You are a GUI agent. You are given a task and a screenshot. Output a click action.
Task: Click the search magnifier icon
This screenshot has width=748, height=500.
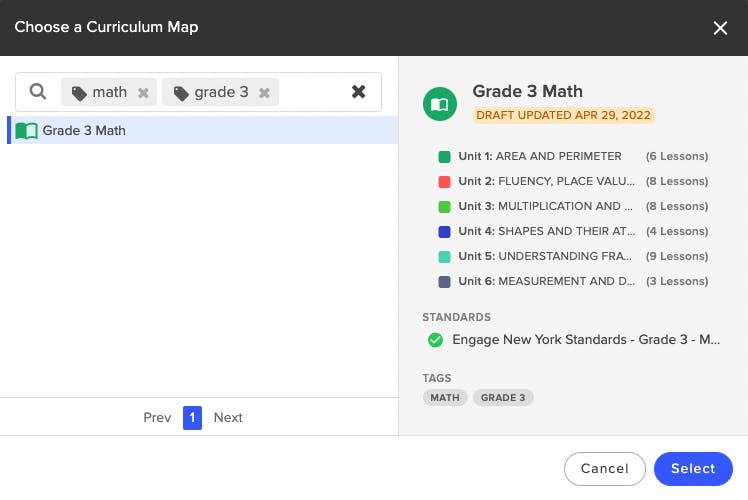38,91
